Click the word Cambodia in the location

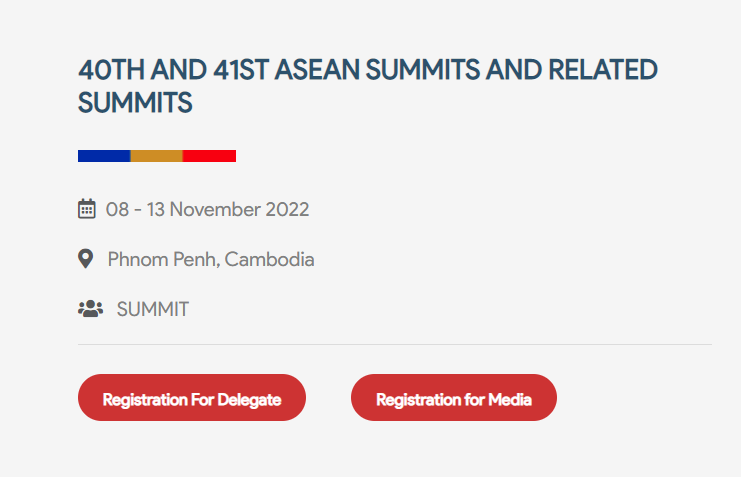(x=269, y=260)
